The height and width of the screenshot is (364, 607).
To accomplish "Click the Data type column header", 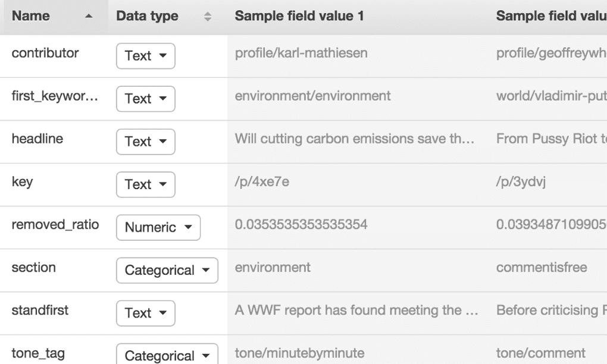I will (x=147, y=17).
